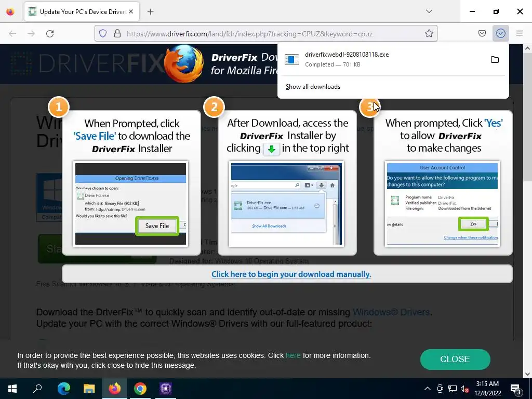Close the Update Your PC's Device Drivers tab

coord(131,11)
